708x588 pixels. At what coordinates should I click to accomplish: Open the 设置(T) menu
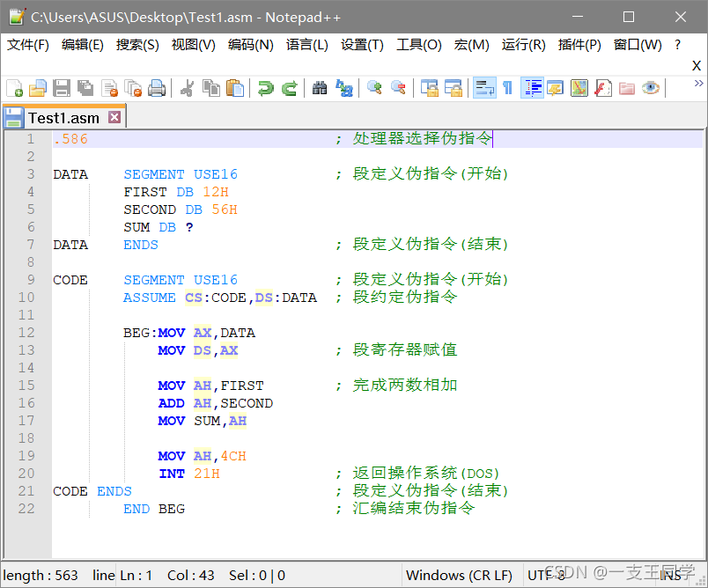(362, 45)
